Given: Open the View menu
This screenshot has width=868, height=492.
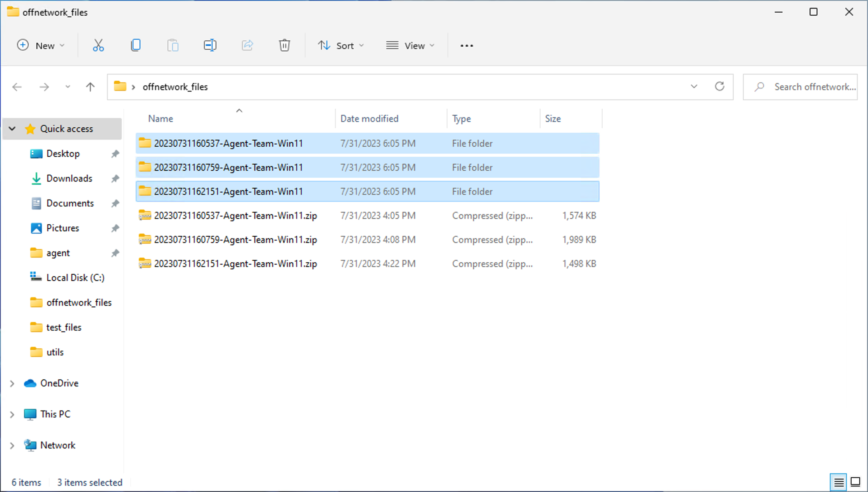Looking at the screenshot, I should coord(410,45).
